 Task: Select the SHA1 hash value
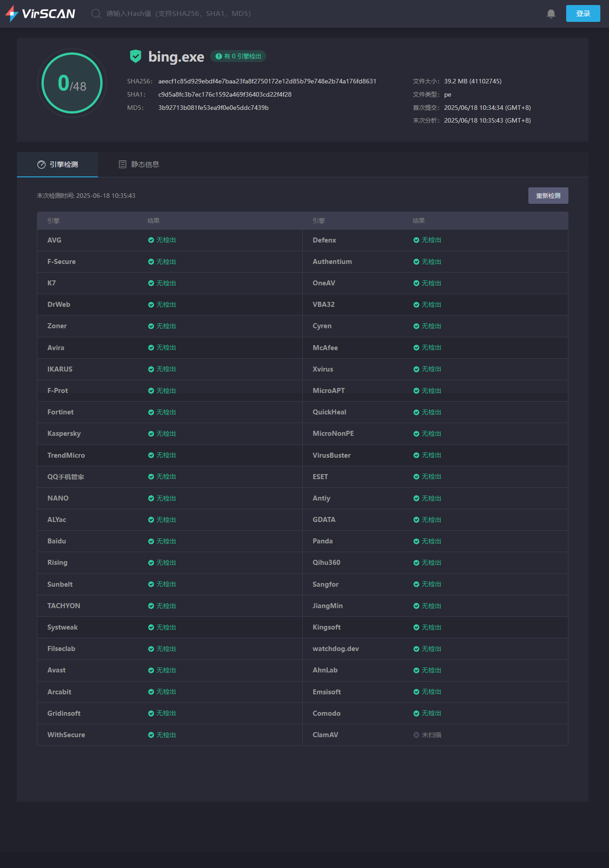coord(225,94)
